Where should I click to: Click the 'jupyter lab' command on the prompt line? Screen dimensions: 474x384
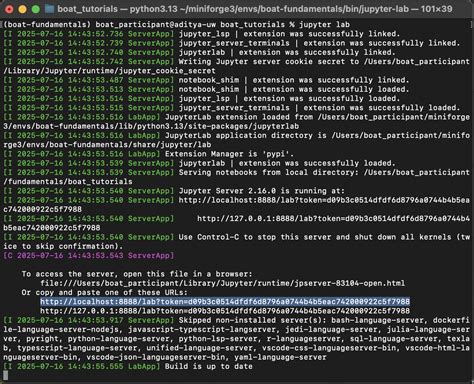(x=324, y=25)
